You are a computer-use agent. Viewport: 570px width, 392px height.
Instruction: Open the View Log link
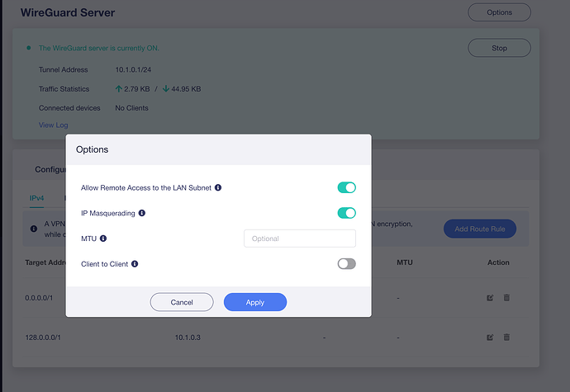tap(53, 125)
